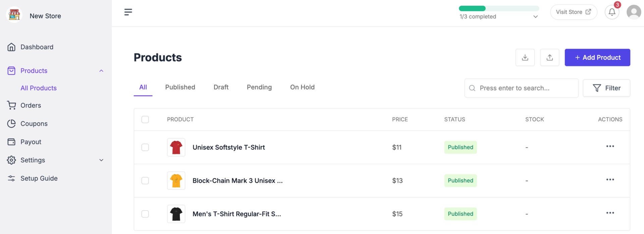This screenshot has height=234, width=644.
Task: Collapse the Products sidebar menu
Action: (101, 70)
